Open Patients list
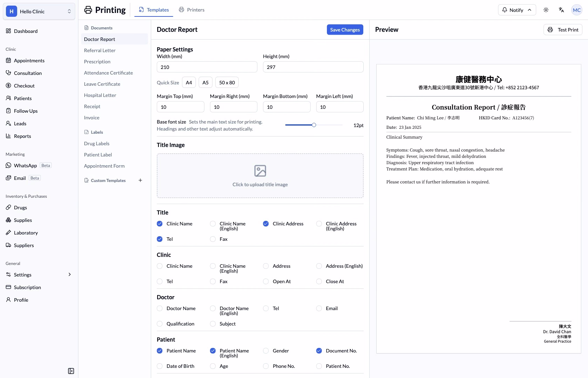 click(39, 98)
